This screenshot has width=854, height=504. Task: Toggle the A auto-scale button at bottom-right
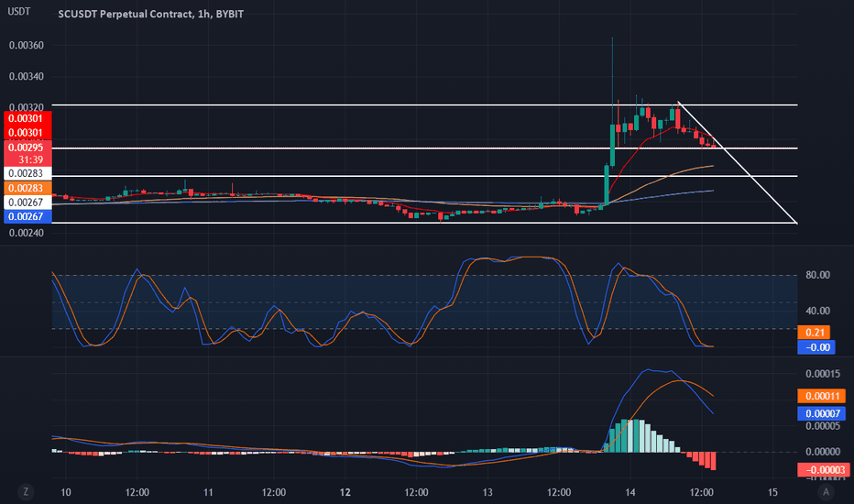pos(826,492)
